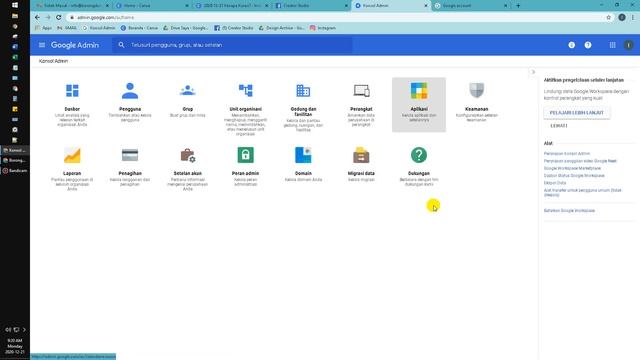This screenshot has width=640, height=360.
Task: Open the Perangkat devices card
Action: tap(361, 104)
